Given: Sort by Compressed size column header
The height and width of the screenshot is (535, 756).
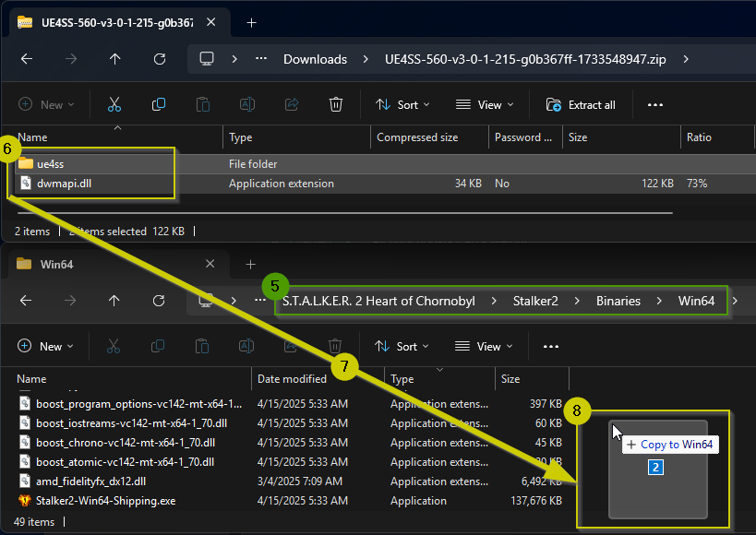Looking at the screenshot, I should tap(429, 137).
